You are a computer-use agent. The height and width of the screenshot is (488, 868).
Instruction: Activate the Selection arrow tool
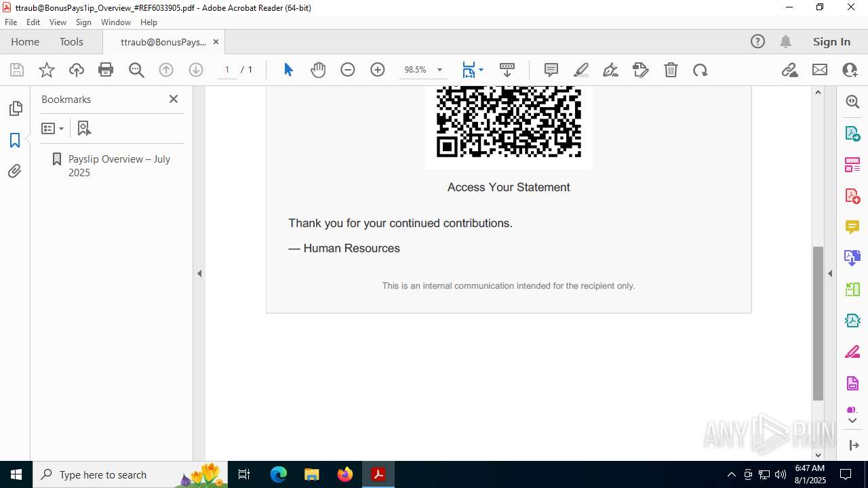point(288,70)
